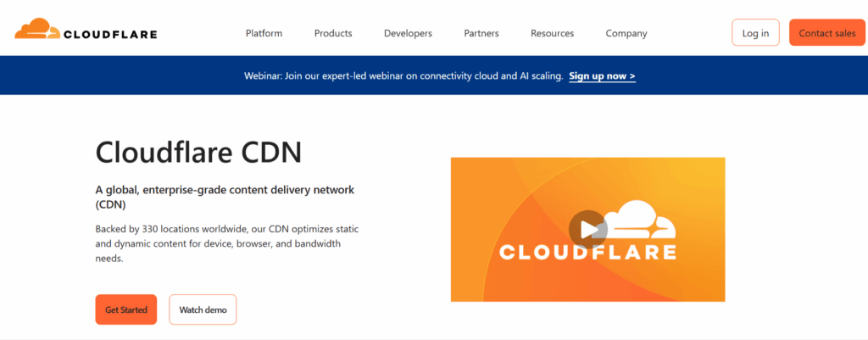Follow the Sign up now webinar link
The height and width of the screenshot is (340, 868).
pos(603,75)
